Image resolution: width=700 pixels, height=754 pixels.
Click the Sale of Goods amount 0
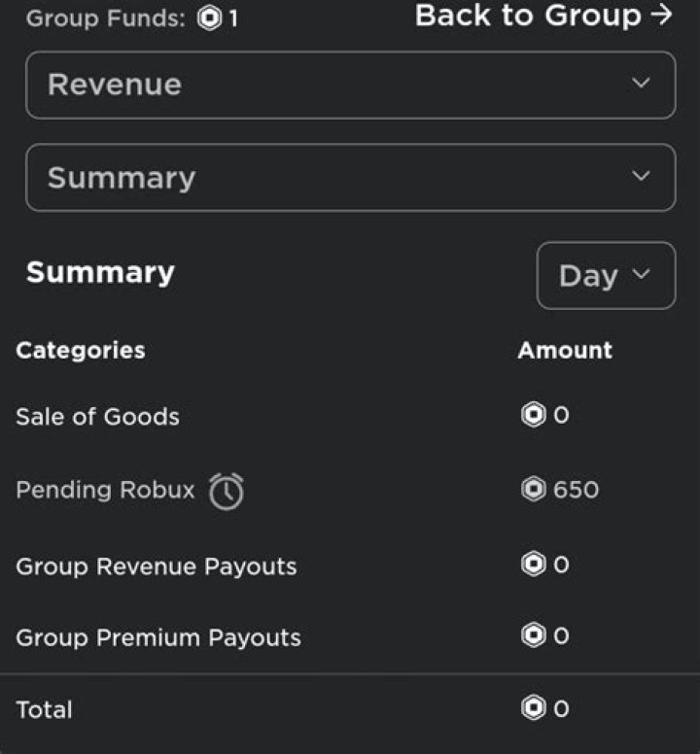pos(561,415)
